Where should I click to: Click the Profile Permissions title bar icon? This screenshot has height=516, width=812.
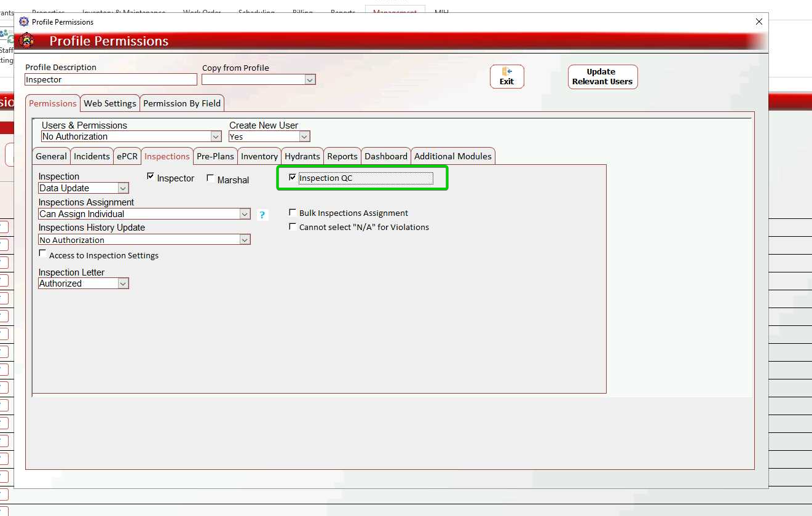click(24, 22)
